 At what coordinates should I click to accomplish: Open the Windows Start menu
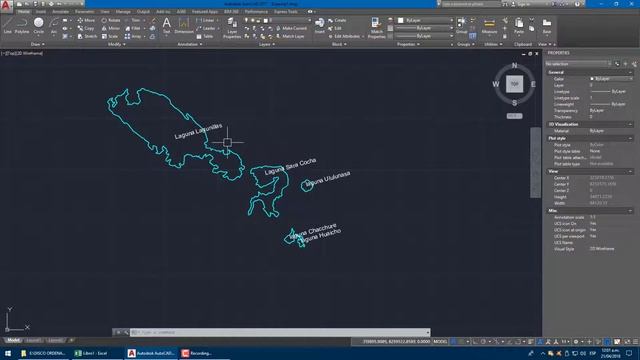pos(8,353)
